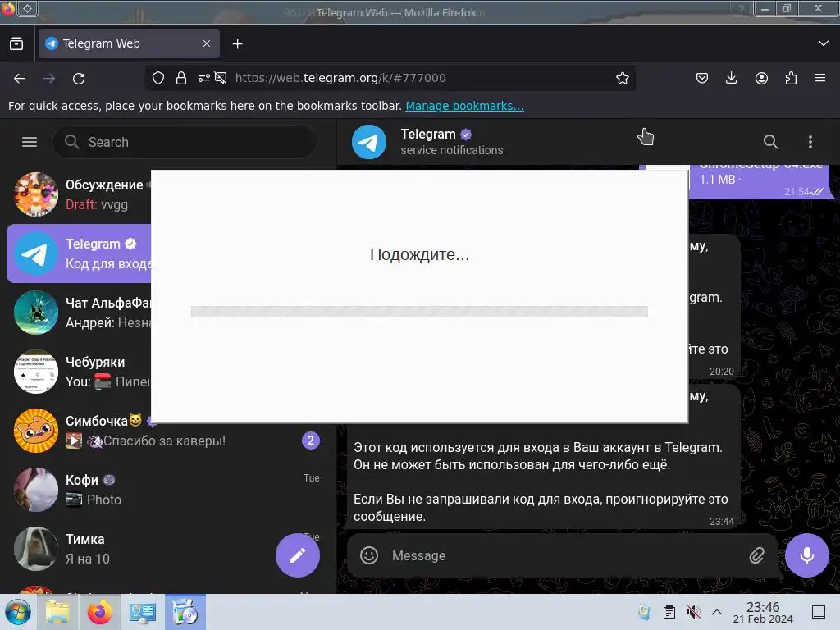Open Firefox shield tracking protection
Screen dimensions: 840x630
[x=158, y=78]
